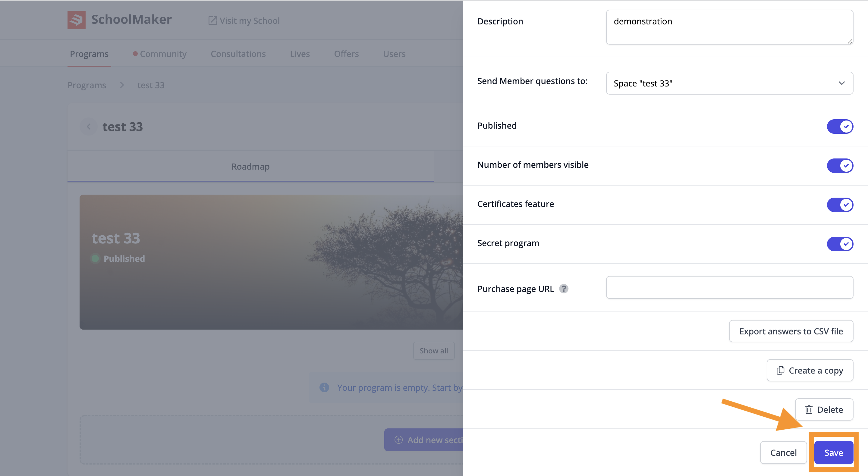The width and height of the screenshot is (868, 476).
Task: Open the Programs tab
Action: (89, 54)
